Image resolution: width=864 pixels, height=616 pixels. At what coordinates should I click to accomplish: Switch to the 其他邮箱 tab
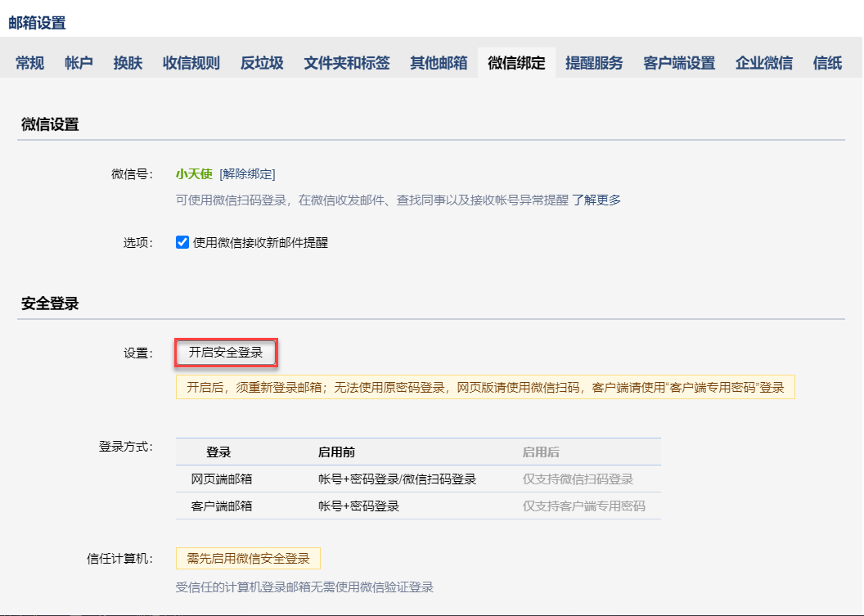pyautogui.click(x=439, y=63)
